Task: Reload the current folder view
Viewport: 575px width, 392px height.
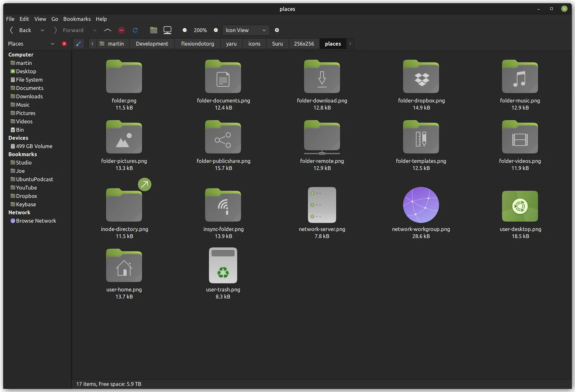Action: coord(135,30)
